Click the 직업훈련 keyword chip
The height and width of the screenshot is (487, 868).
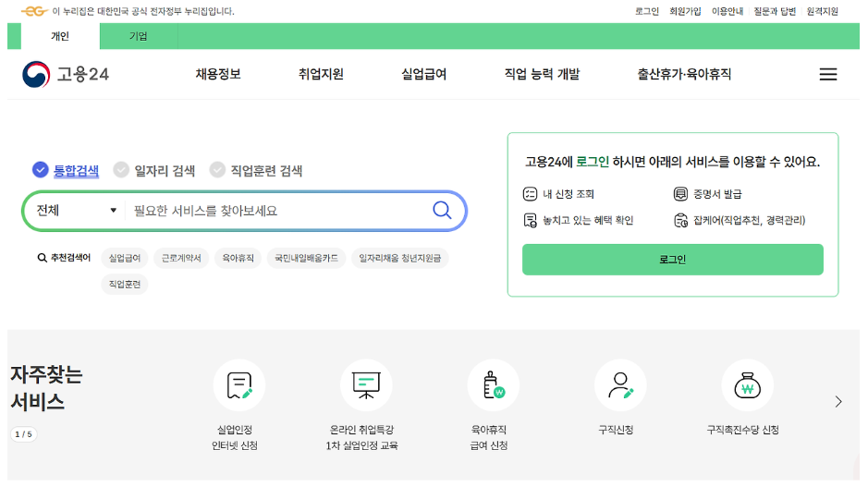point(125,284)
